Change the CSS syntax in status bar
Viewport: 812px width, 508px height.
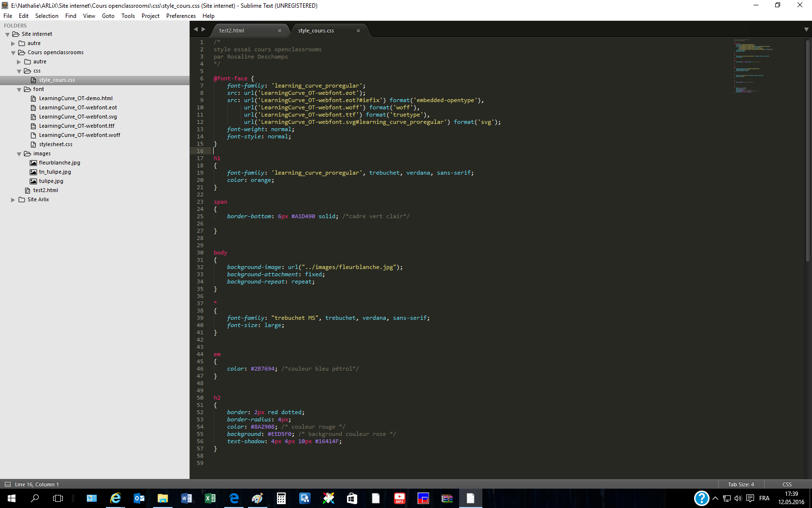[787, 484]
